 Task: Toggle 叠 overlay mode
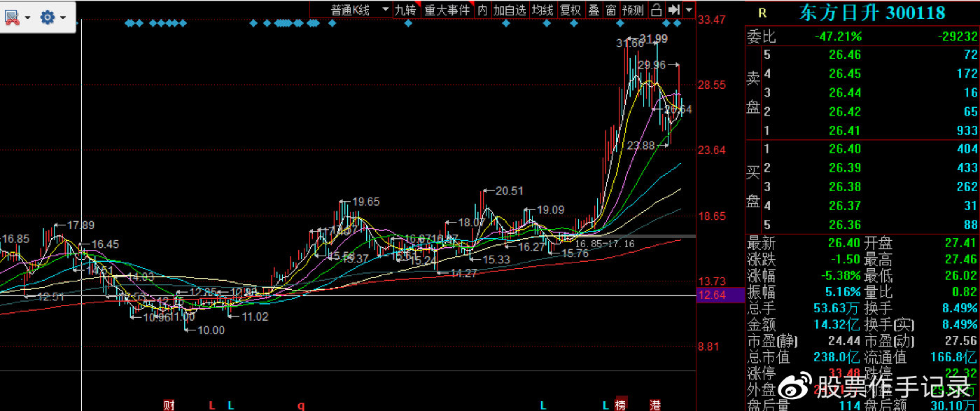[594, 10]
